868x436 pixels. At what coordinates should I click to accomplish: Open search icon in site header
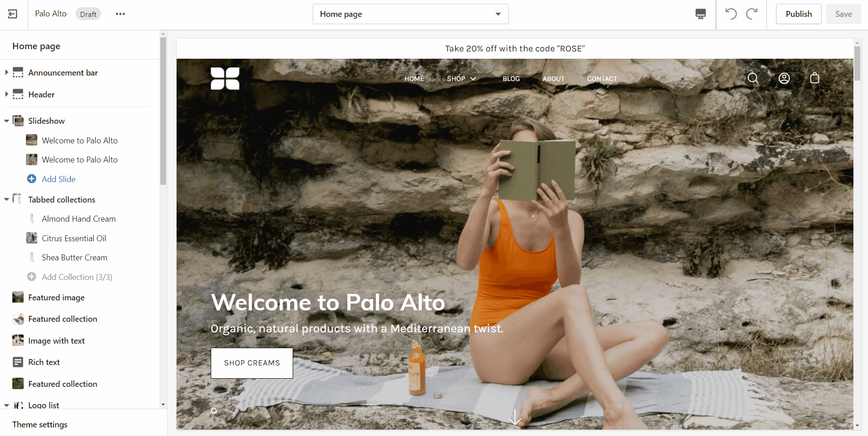753,78
